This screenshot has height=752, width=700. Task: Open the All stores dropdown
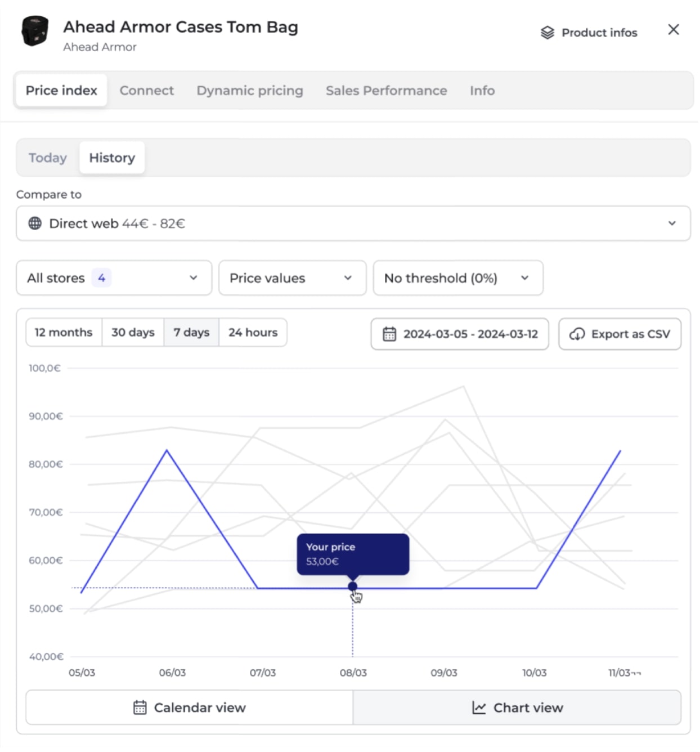[x=114, y=278]
